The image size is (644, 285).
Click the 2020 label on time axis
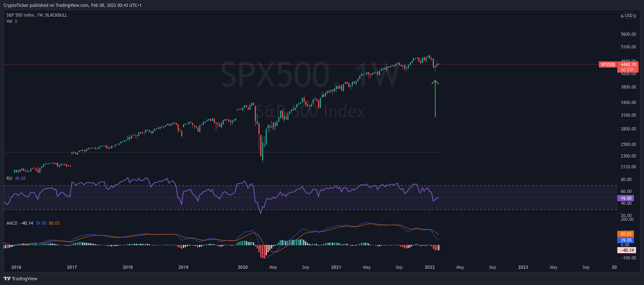[x=243, y=267]
